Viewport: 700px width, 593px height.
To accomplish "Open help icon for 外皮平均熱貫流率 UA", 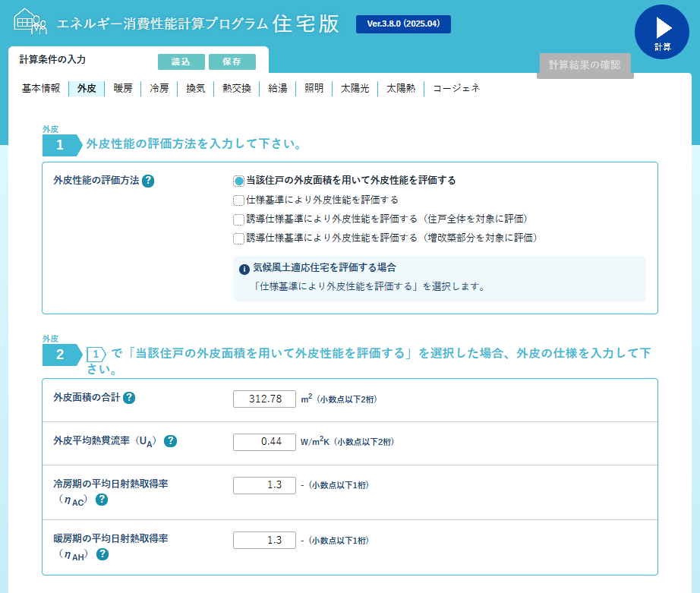I will pos(170,441).
